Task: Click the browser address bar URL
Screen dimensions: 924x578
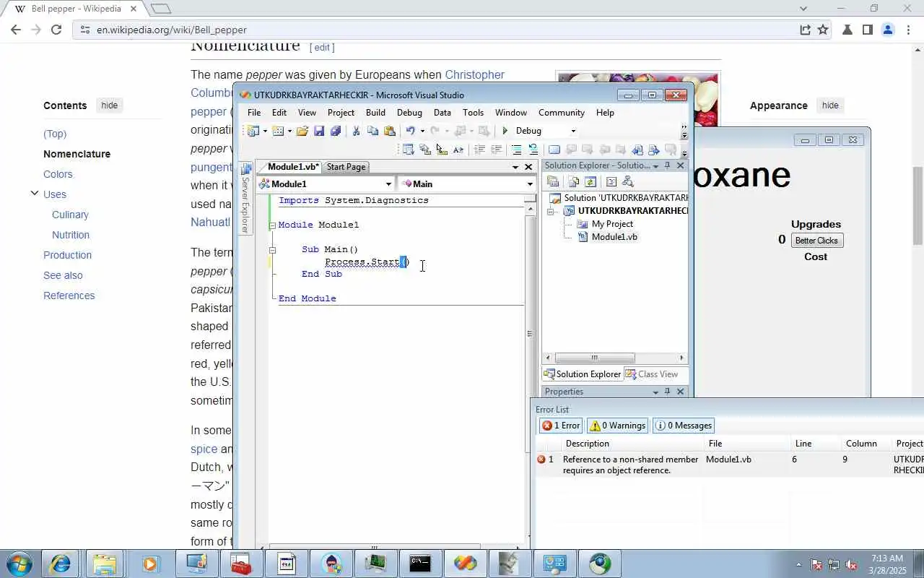Action: [x=172, y=30]
